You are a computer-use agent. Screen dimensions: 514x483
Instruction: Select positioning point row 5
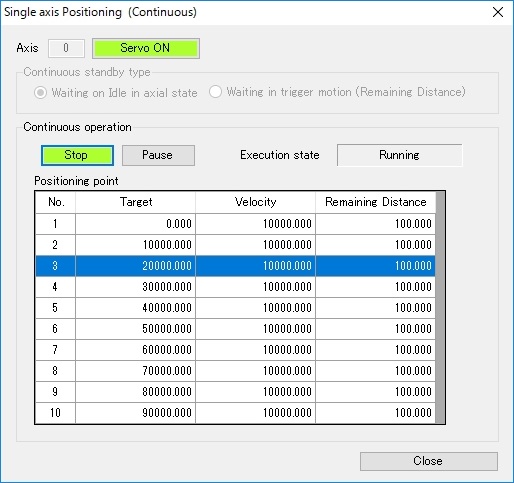click(235, 308)
